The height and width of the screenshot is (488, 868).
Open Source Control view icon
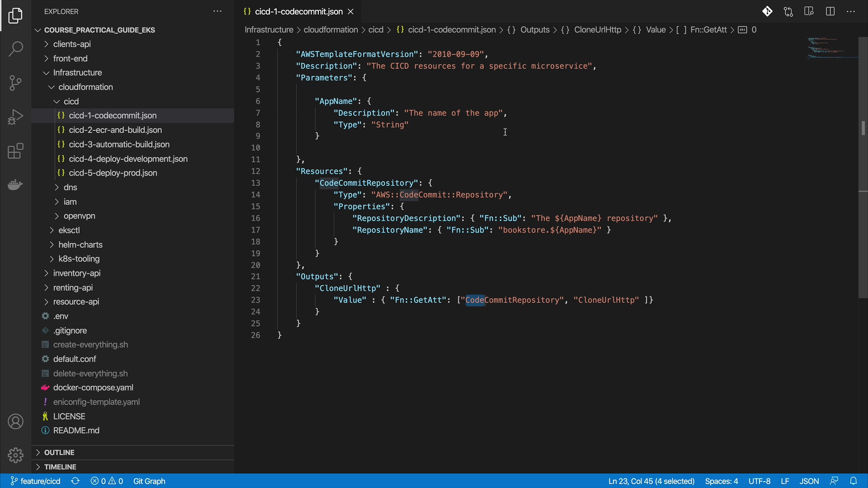(x=15, y=83)
